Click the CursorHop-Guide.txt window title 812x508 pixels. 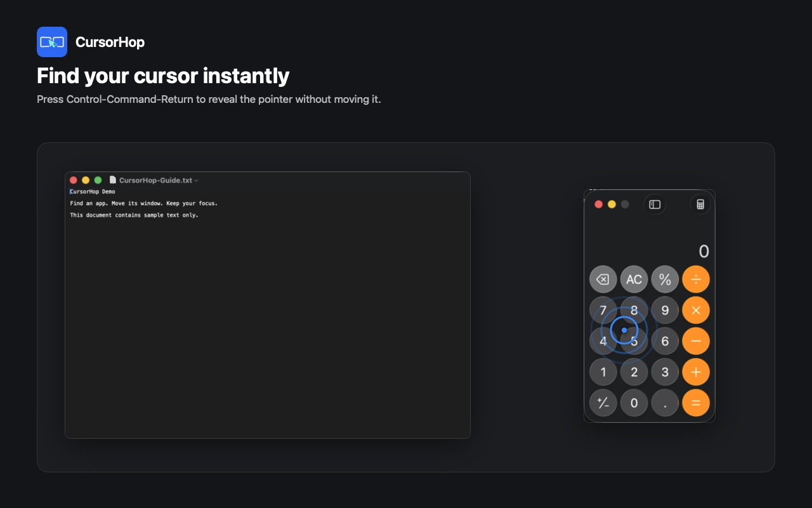[155, 180]
